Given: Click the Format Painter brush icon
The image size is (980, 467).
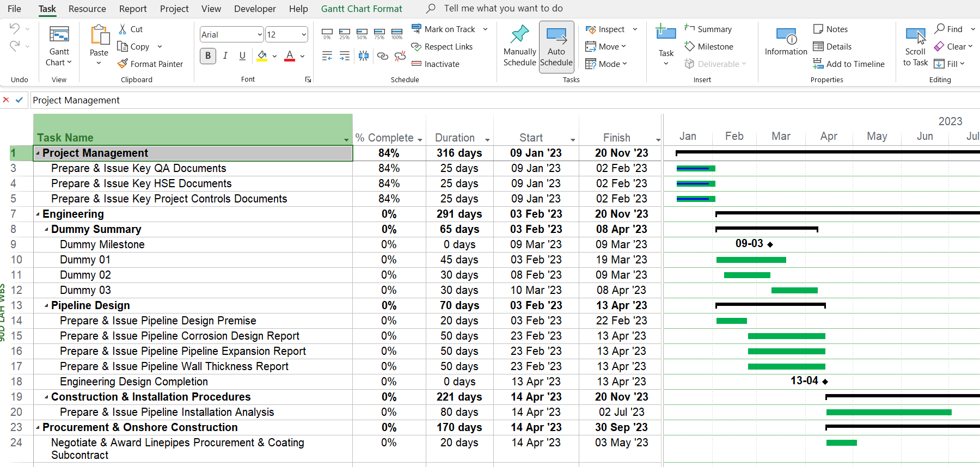Looking at the screenshot, I should [x=123, y=64].
